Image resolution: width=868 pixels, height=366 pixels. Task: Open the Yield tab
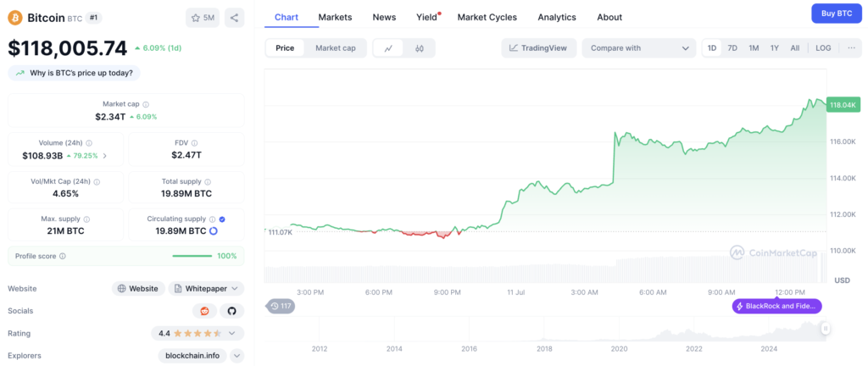(x=427, y=17)
